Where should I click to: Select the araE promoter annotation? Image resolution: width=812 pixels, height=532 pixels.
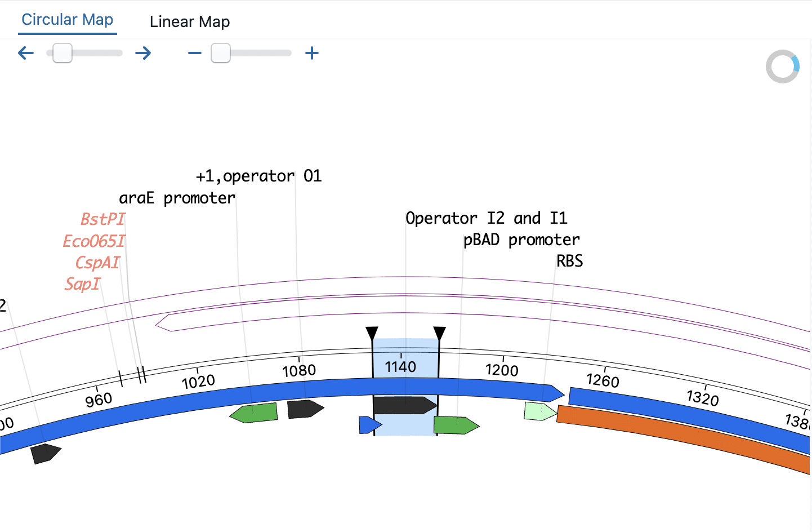point(176,197)
